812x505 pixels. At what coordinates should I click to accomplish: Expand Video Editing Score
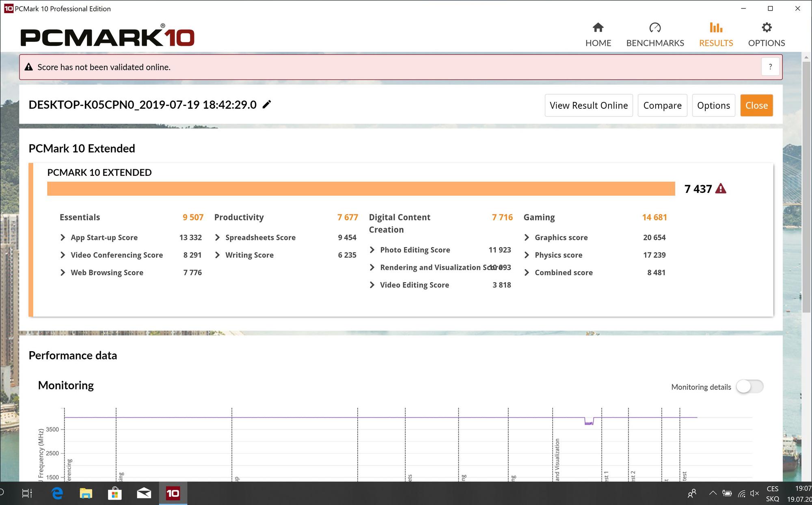[372, 285]
